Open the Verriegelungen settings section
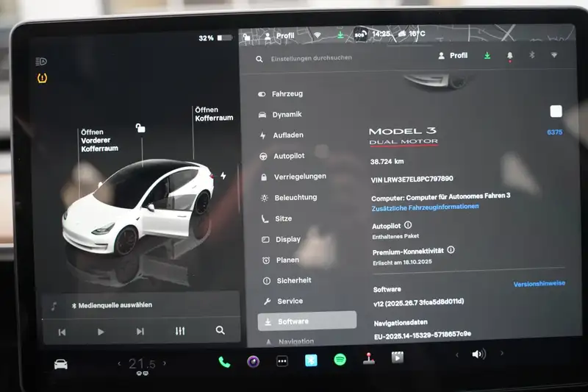The height and width of the screenshot is (392, 588). 299,177
